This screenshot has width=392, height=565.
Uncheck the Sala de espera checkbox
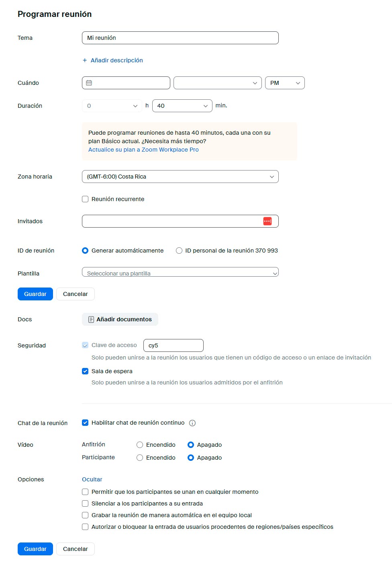tap(85, 371)
